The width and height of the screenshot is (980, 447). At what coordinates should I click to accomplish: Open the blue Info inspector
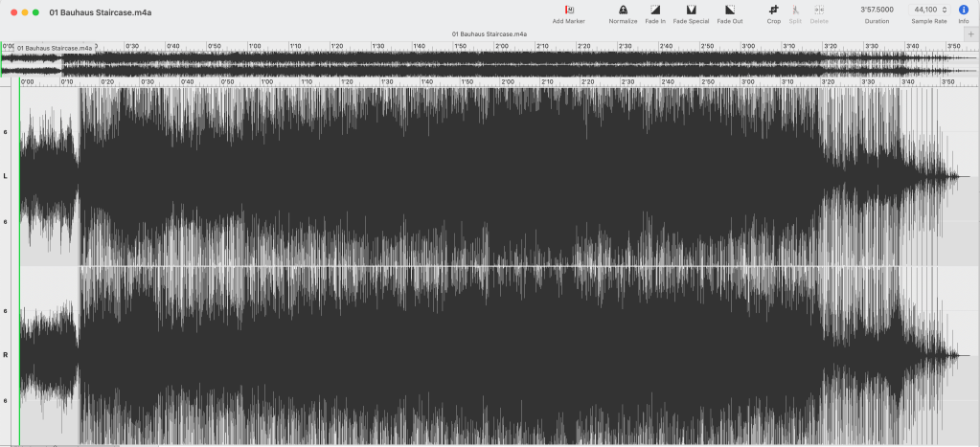963,10
